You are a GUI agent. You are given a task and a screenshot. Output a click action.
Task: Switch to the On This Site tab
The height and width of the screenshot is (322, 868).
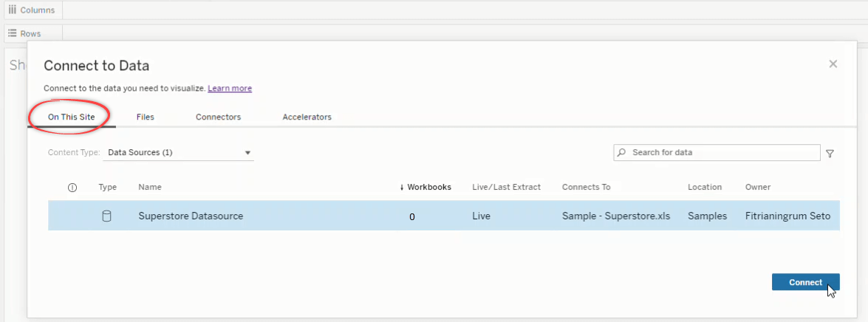pos(72,117)
